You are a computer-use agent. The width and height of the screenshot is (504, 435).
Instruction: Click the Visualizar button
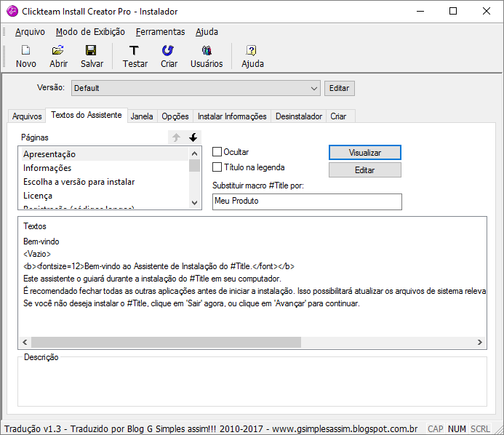[x=365, y=153]
